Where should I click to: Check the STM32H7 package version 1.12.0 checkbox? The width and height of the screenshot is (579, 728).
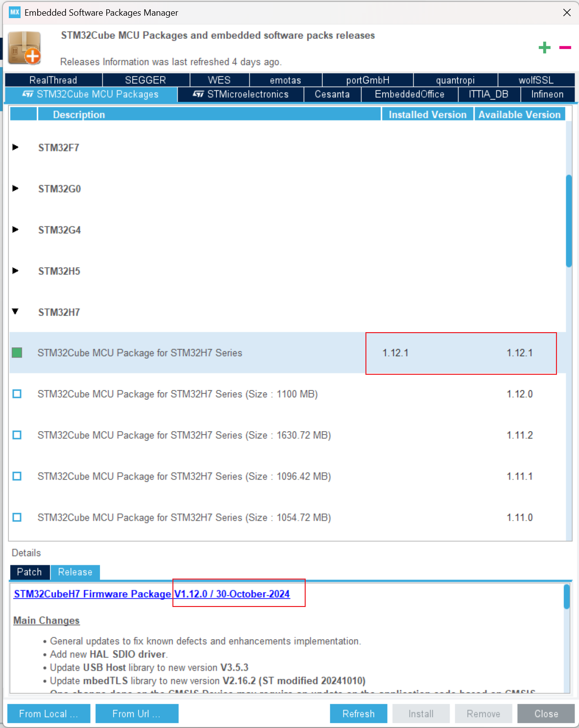tap(17, 394)
